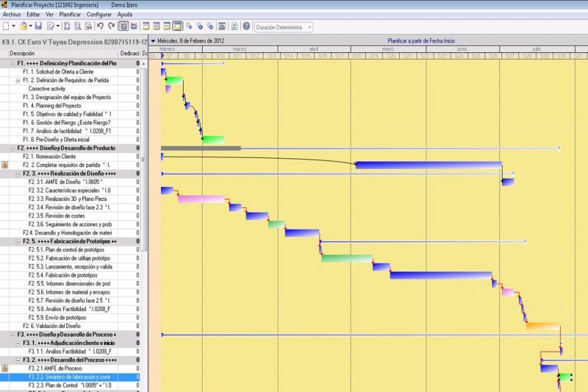Undo last action with curved arrow
This screenshot has height=392, width=588.
click(x=100, y=26)
